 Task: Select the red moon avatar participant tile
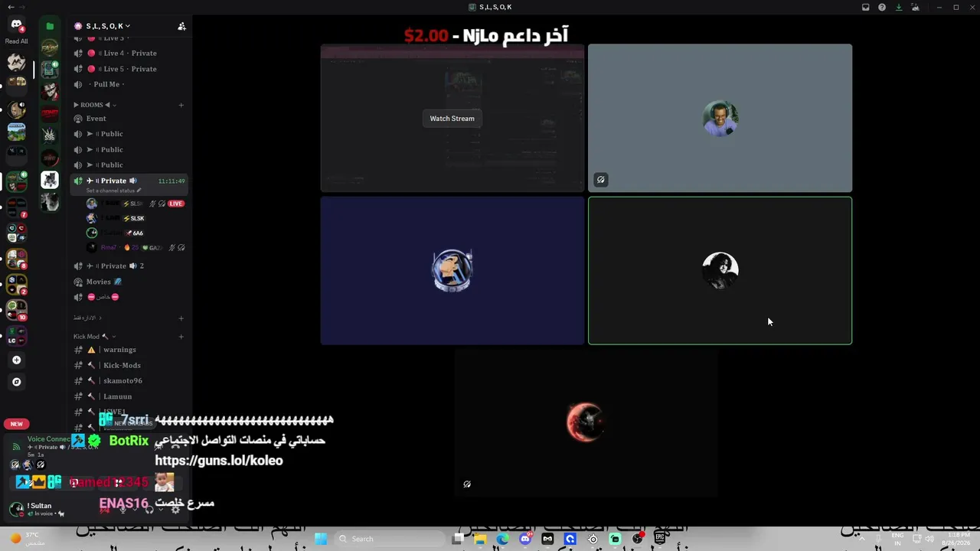[586, 423]
